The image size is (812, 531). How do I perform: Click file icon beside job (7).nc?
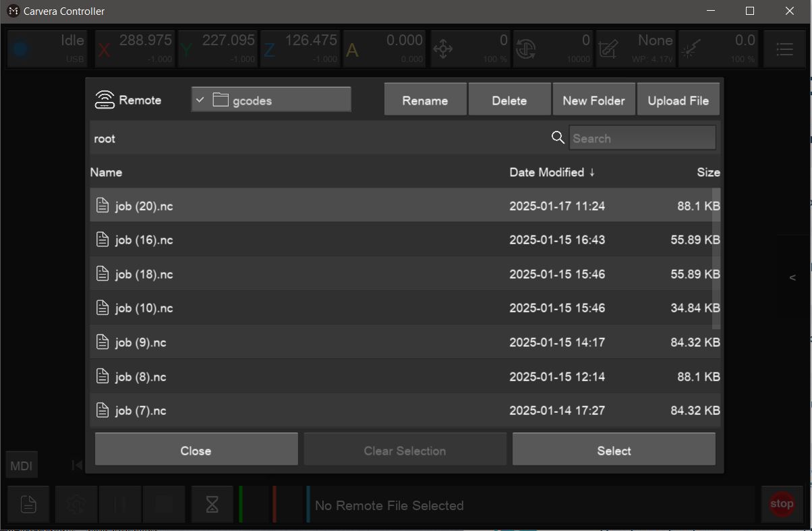pos(103,410)
